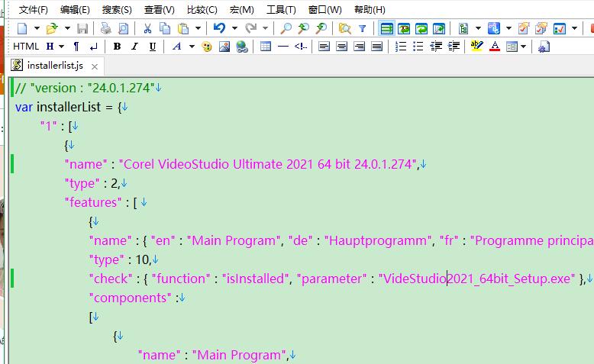
Task: Close the installerlist.js tab
Action: (x=95, y=66)
